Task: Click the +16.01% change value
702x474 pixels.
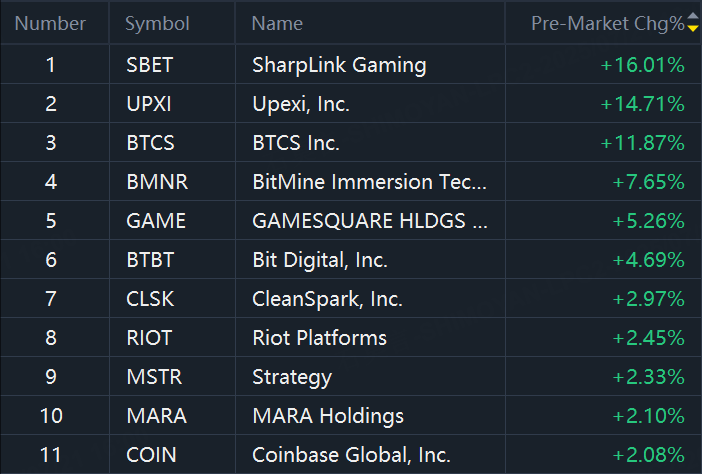Action: (642, 65)
